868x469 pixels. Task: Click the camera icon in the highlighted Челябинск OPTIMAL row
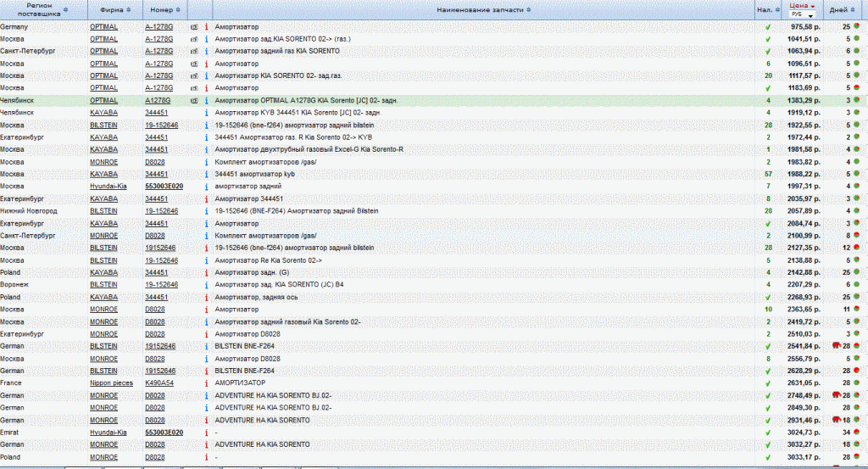(x=194, y=100)
